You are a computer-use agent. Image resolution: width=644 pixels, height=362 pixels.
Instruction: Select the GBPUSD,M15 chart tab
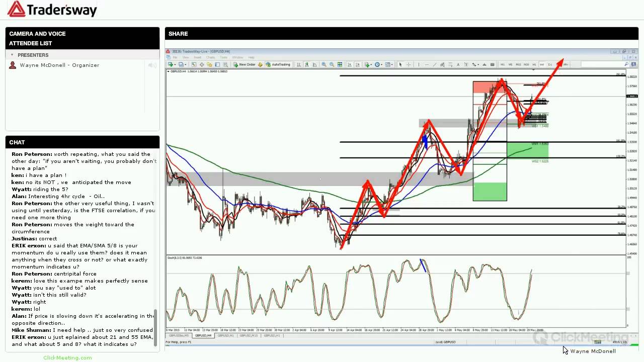point(249,335)
